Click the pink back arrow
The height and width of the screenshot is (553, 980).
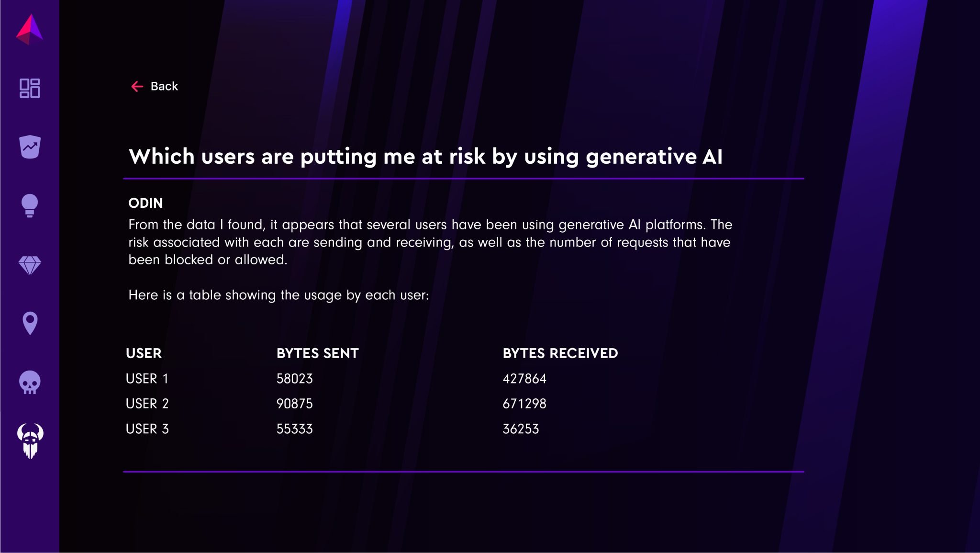[137, 86]
